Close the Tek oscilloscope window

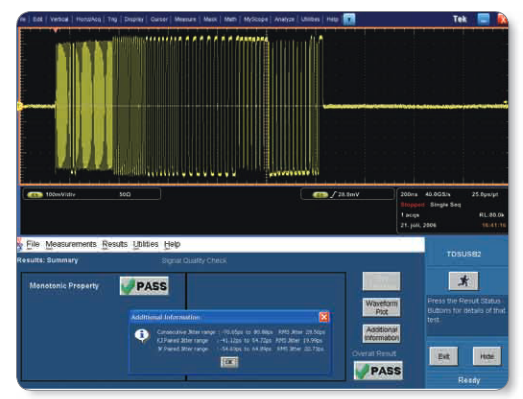point(502,19)
